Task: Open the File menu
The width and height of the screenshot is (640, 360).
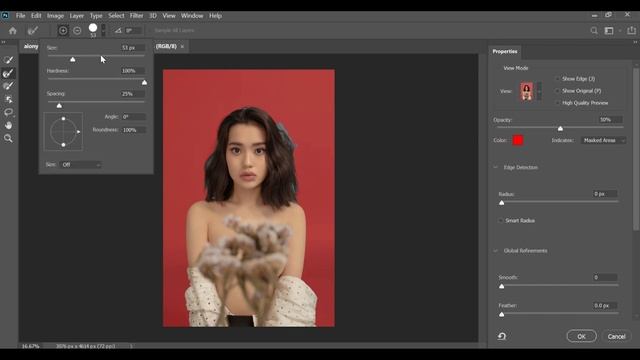Action: [20, 16]
